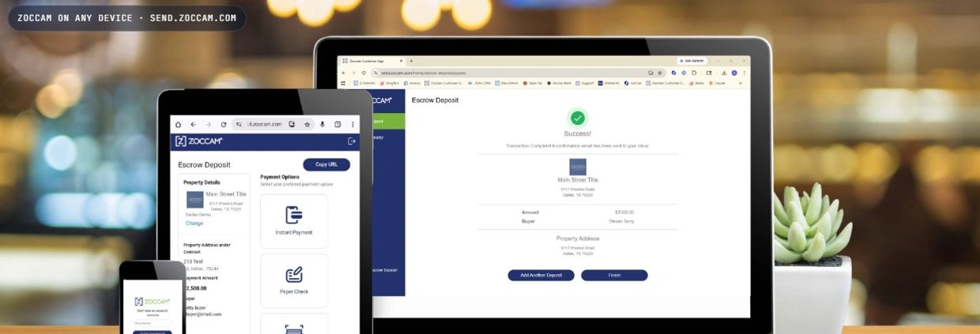This screenshot has width=980, height=334.
Task: Click home icon in tablet browser
Action: pos(178,124)
